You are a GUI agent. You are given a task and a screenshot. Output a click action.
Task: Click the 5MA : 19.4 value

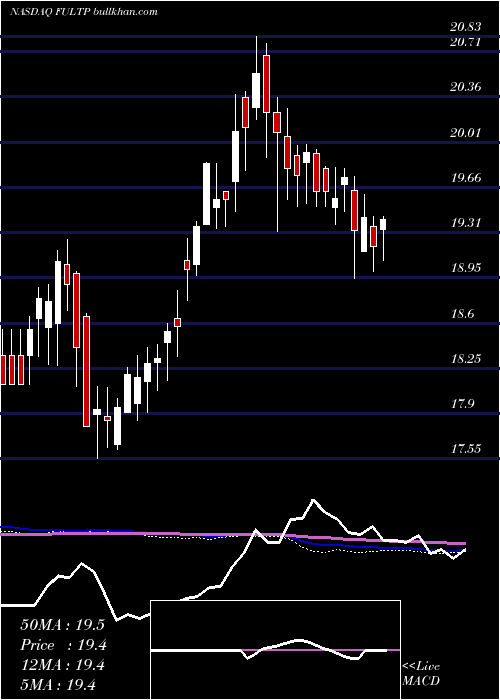pyautogui.click(x=58, y=685)
